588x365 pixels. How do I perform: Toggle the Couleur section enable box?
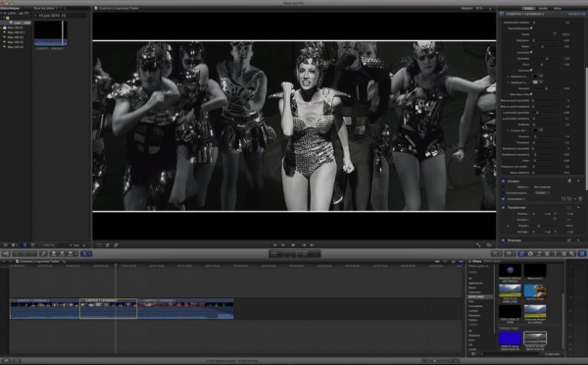[504, 181]
